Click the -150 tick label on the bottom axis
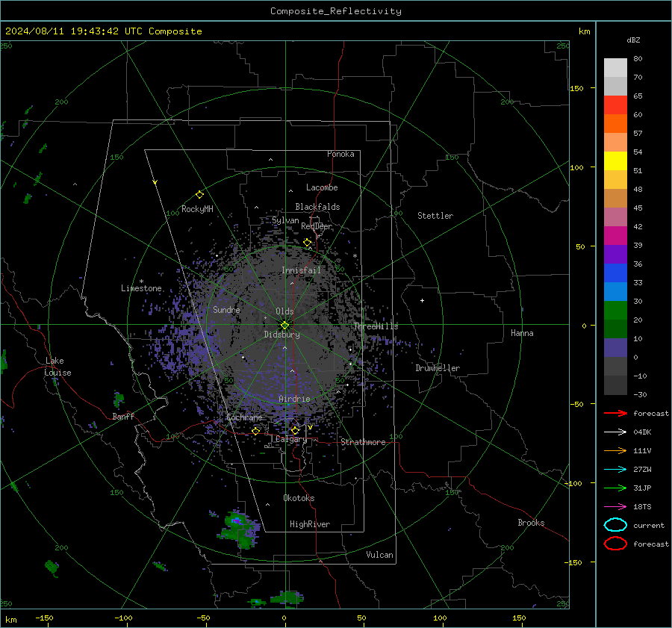This screenshot has width=672, height=628. click(x=44, y=618)
